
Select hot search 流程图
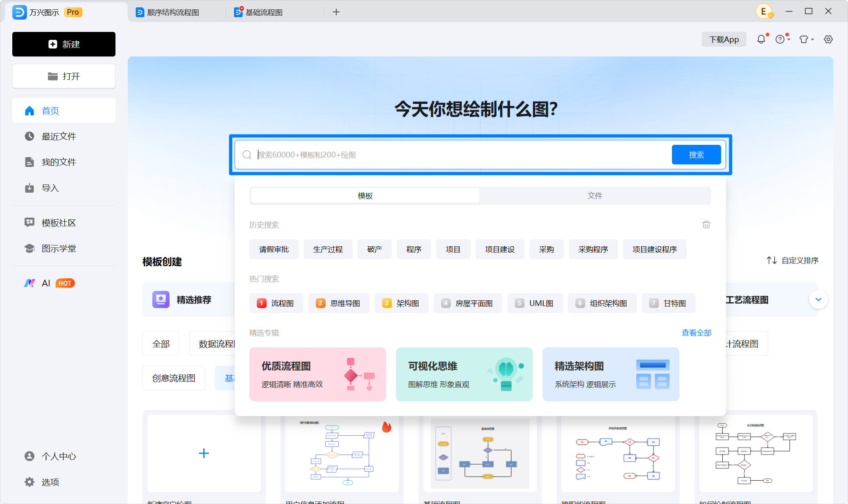click(276, 303)
